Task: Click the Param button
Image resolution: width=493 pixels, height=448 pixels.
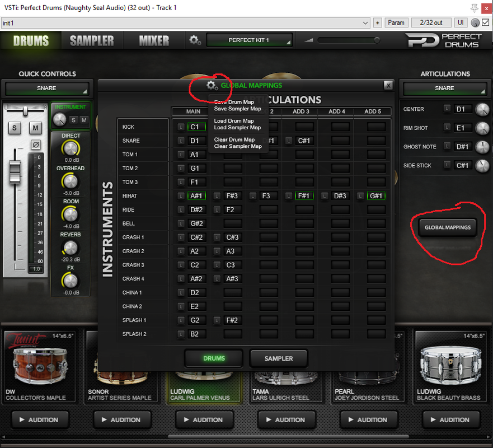Action: pyautogui.click(x=396, y=22)
